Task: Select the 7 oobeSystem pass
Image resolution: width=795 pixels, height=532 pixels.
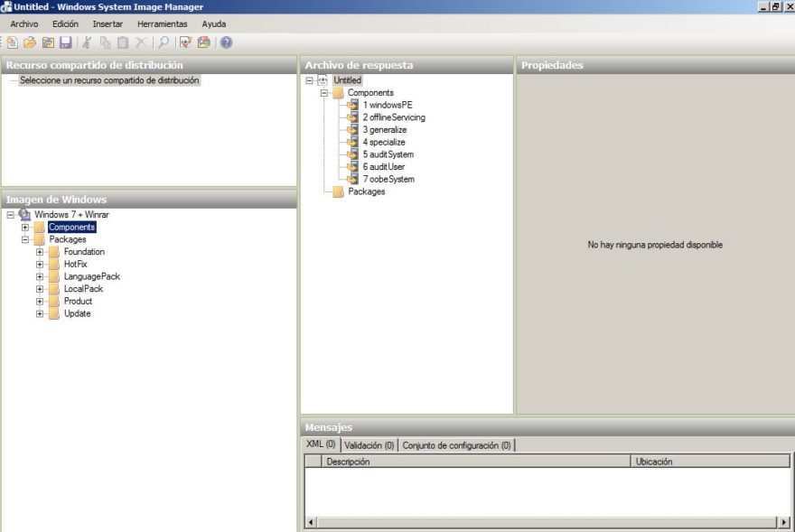Action: pos(388,179)
